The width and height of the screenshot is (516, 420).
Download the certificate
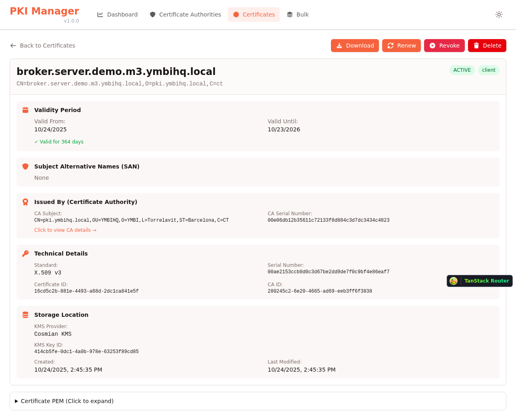pyautogui.click(x=355, y=46)
